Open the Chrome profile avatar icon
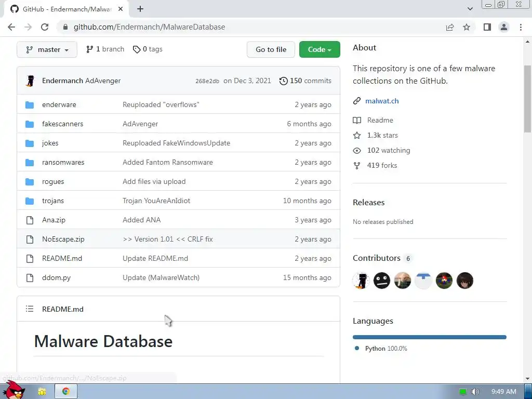Image resolution: width=532 pixels, height=399 pixels. [504, 27]
